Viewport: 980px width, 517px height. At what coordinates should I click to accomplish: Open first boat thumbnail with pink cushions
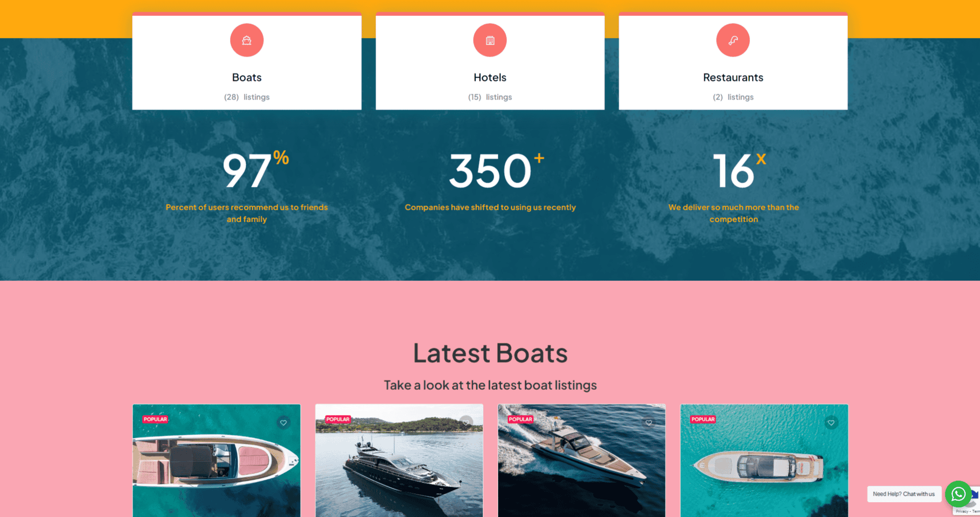point(216,460)
